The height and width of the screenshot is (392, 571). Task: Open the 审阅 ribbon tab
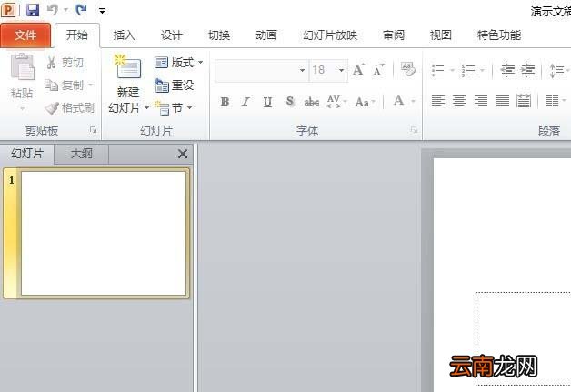click(394, 35)
